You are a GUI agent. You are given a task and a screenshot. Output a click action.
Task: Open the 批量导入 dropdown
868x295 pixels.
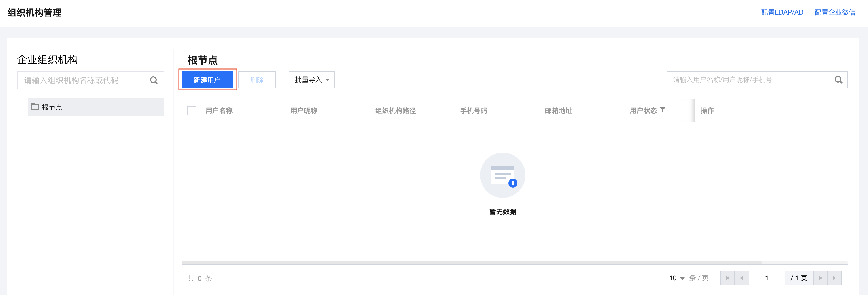(312, 80)
